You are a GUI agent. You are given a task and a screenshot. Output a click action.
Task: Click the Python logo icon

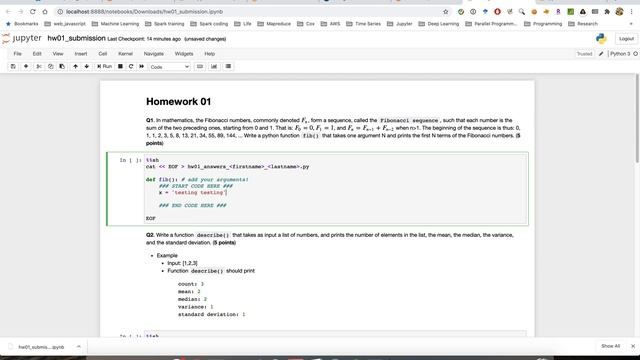pos(601,39)
